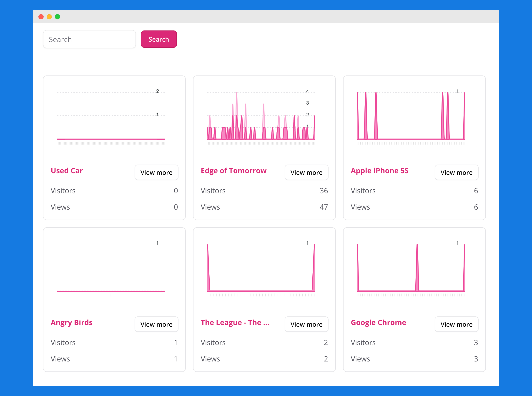Screen dimensions: 532x396
Task: Click the Edge of Tomorrow title
Action: 233,171
